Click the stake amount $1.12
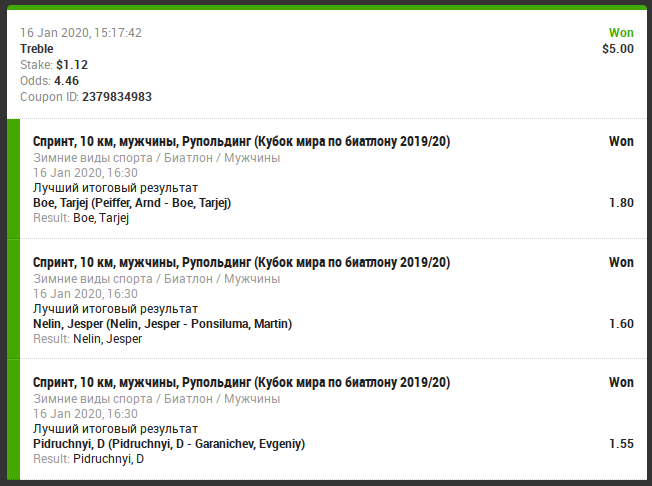 [x=72, y=65]
